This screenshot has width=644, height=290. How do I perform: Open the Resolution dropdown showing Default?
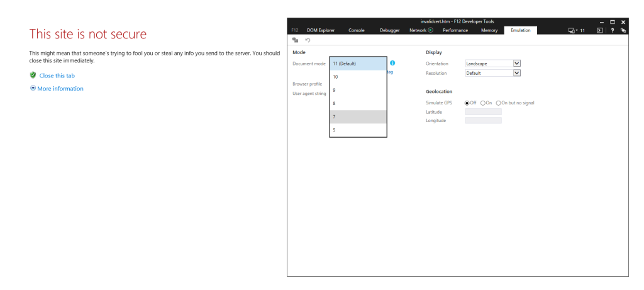(492, 73)
